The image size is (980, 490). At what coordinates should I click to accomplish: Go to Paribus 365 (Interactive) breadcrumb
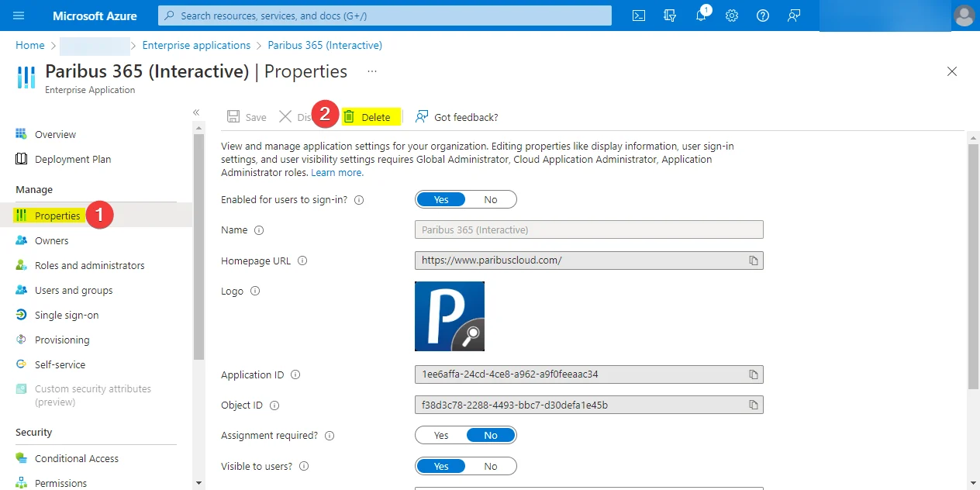pyautogui.click(x=325, y=45)
